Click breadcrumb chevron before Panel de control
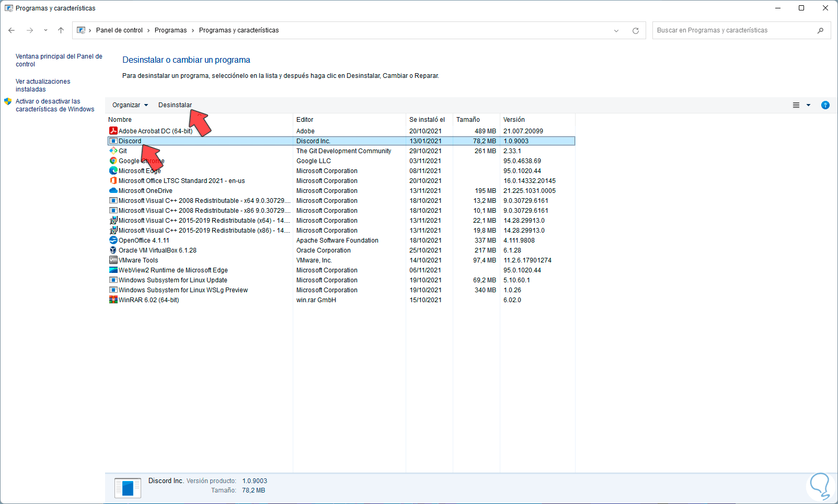Screen dimensions: 838x504 (90, 30)
